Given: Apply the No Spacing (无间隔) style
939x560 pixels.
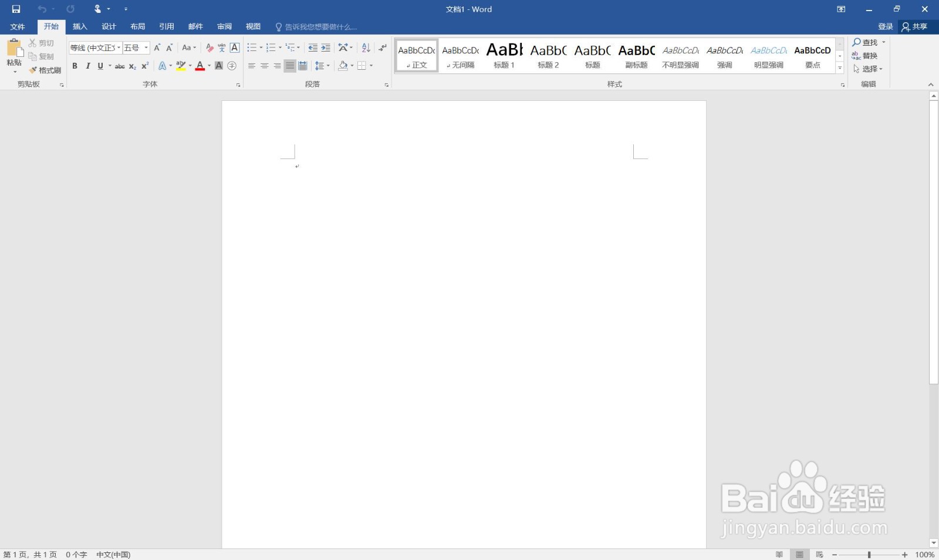Looking at the screenshot, I should point(461,56).
